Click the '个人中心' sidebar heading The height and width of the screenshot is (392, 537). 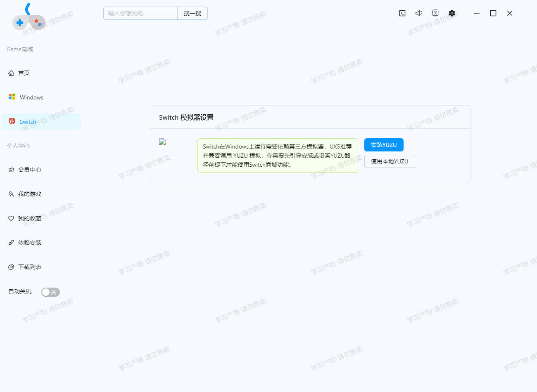click(18, 146)
